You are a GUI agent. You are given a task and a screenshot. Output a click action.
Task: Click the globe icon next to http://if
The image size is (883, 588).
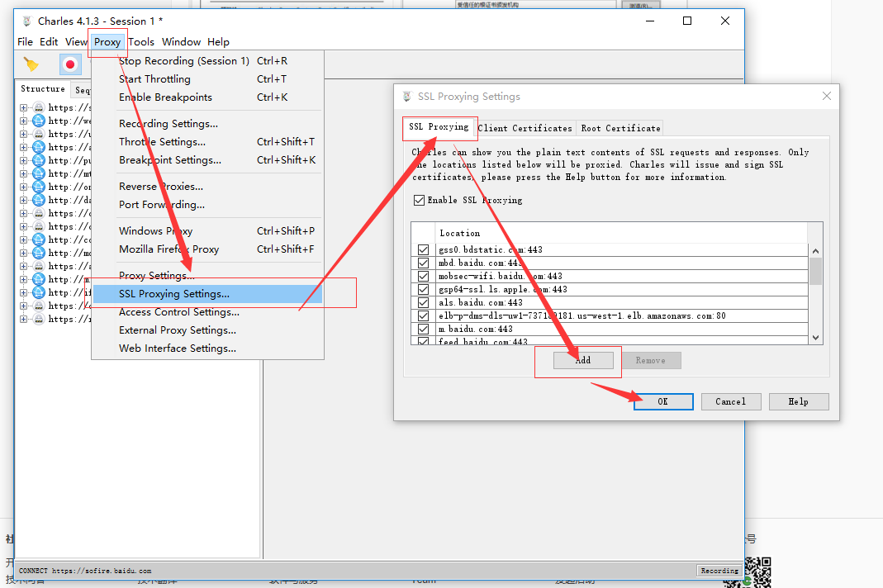[38, 293]
